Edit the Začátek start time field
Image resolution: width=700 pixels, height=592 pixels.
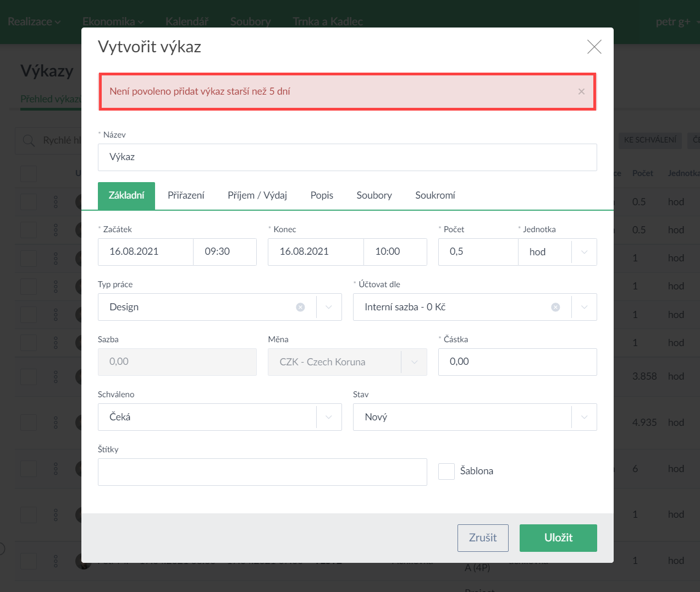pos(224,252)
